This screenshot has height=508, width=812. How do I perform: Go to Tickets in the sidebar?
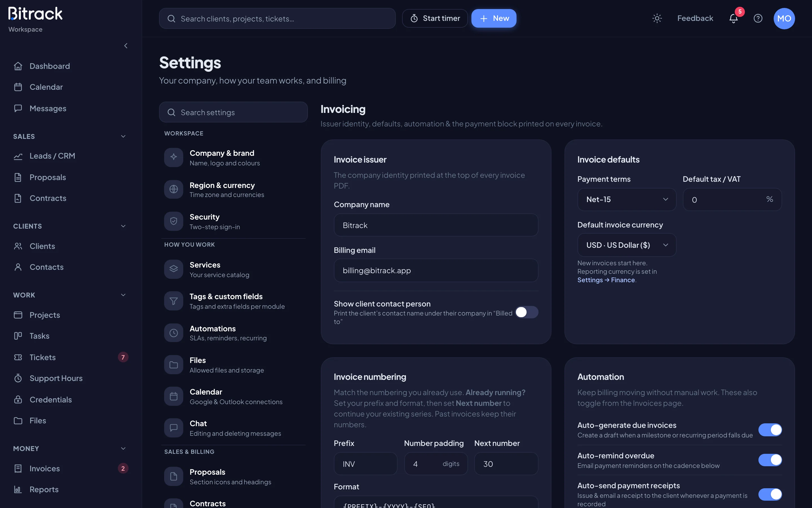click(x=71, y=357)
